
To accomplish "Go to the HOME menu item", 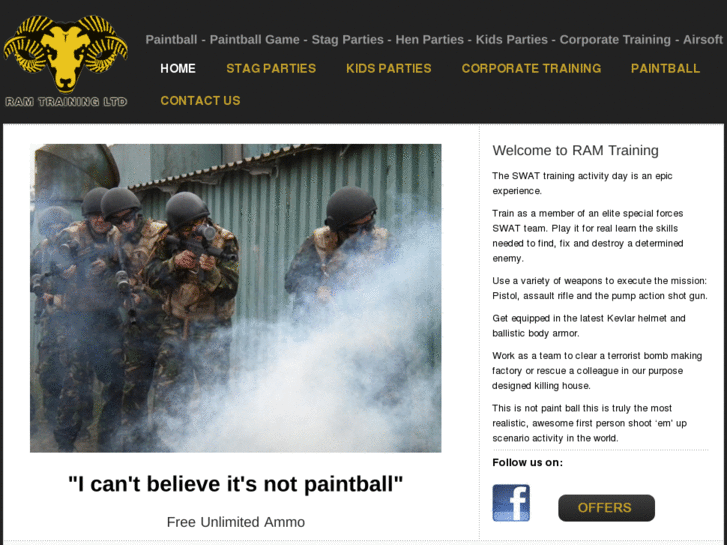I will [178, 69].
